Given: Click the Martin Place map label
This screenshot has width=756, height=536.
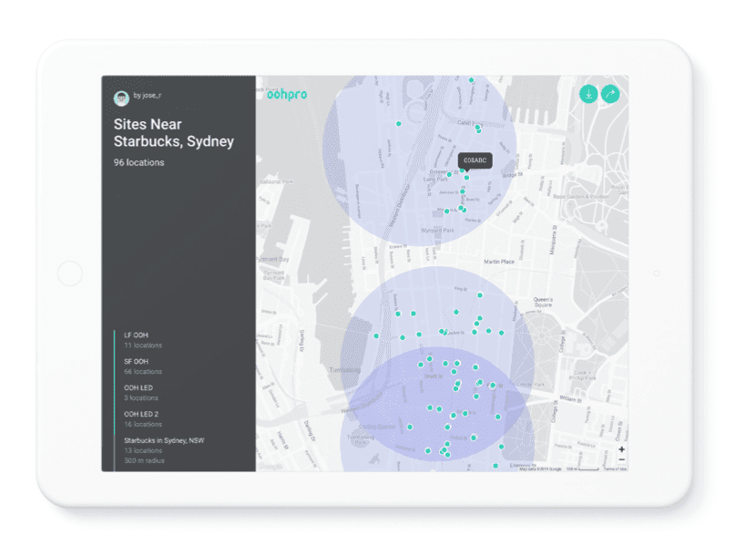Looking at the screenshot, I should (499, 262).
